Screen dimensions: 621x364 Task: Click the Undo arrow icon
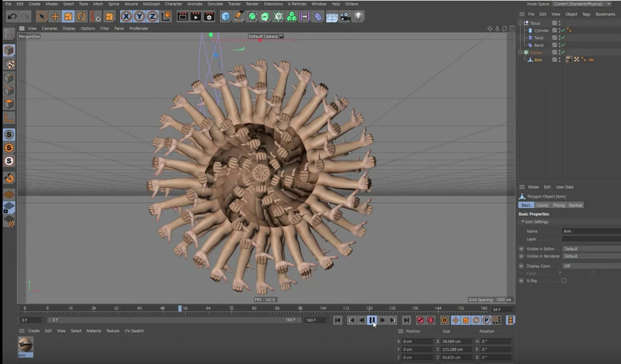12,16
